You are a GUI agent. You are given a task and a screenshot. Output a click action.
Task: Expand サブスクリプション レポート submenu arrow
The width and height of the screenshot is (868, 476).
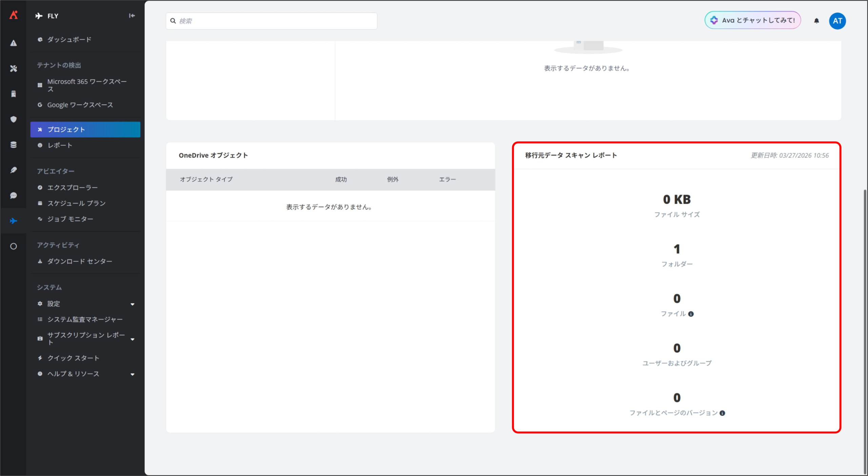click(133, 339)
